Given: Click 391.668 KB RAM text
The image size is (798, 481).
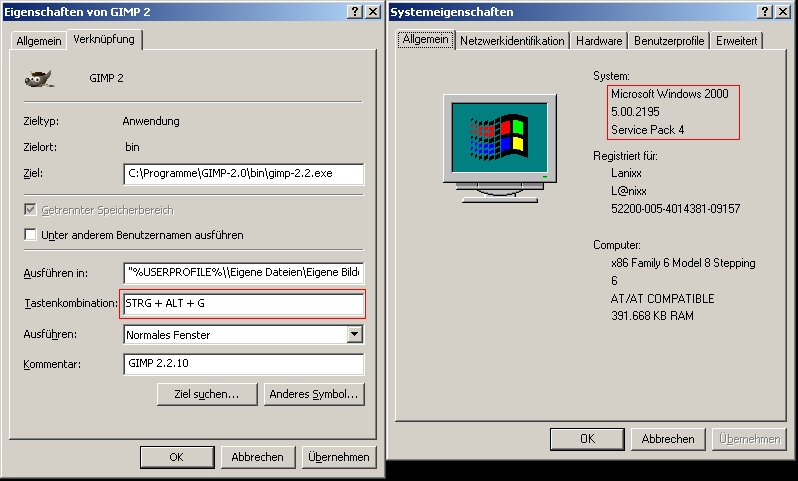Looking at the screenshot, I should [652, 316].
